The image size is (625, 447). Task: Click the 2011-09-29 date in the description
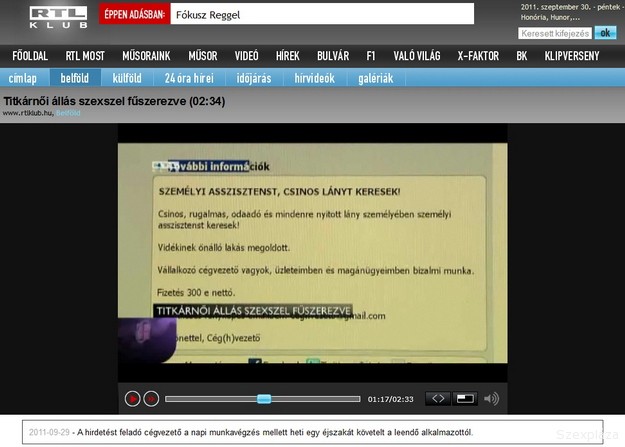click(49, 432)
